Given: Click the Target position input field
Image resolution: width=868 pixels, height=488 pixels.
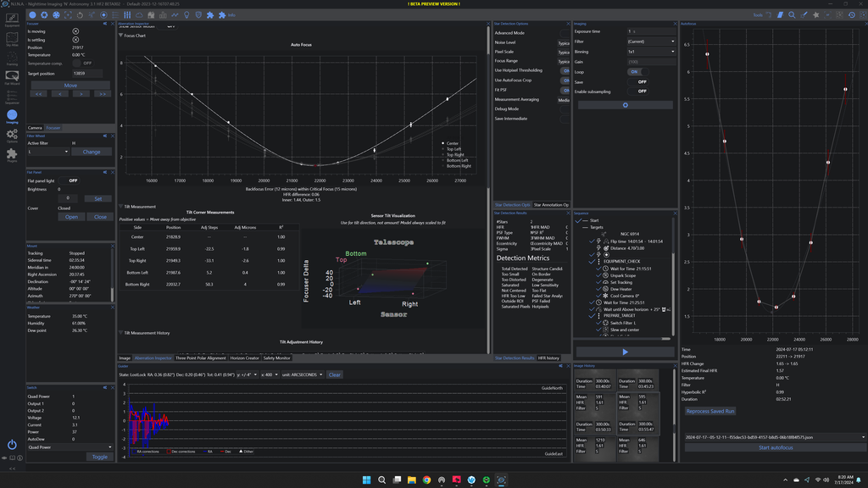Looking at the screenshot, I should coord(87,73).
